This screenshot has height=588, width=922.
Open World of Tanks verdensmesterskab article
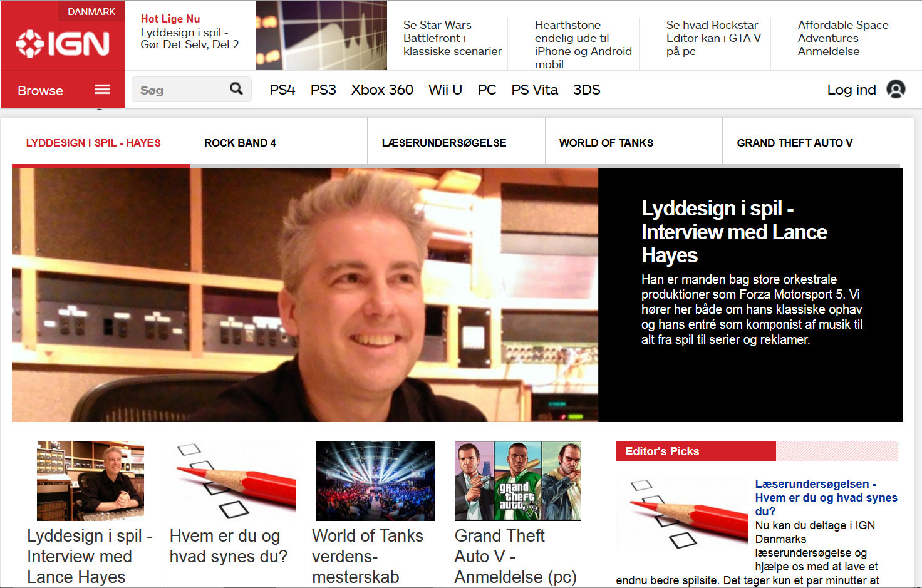click(368, 557)
